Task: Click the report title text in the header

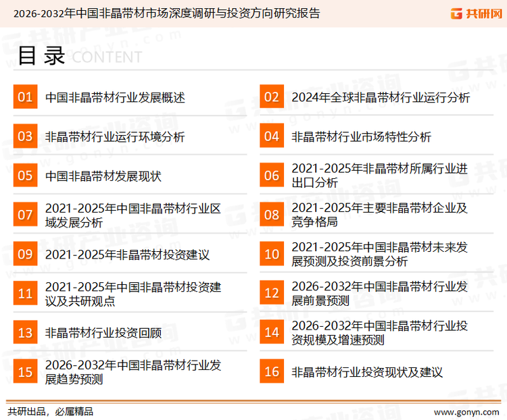Action: tap(167, 13)
